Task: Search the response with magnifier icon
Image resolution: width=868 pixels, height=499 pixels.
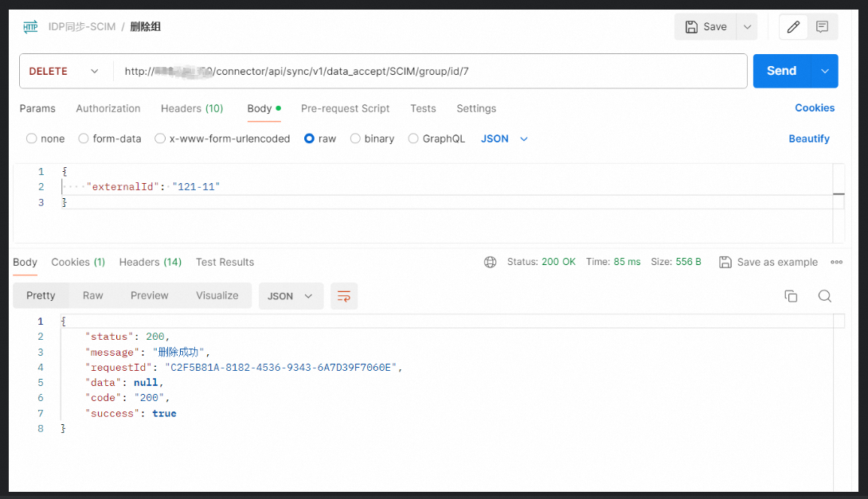Action: [825, 296]
